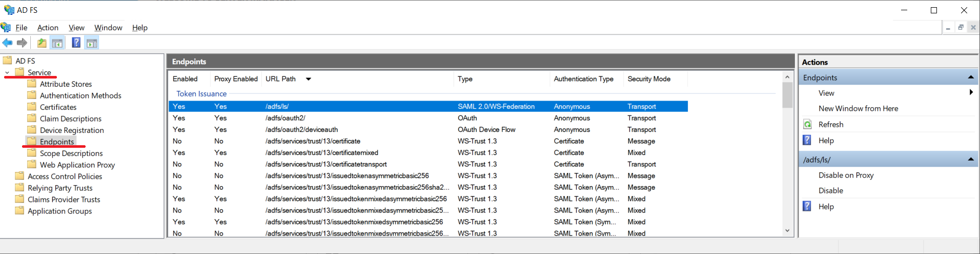Click View in Actions pane
Viewport: 980px width, 254px height.
tap(826, 93)
